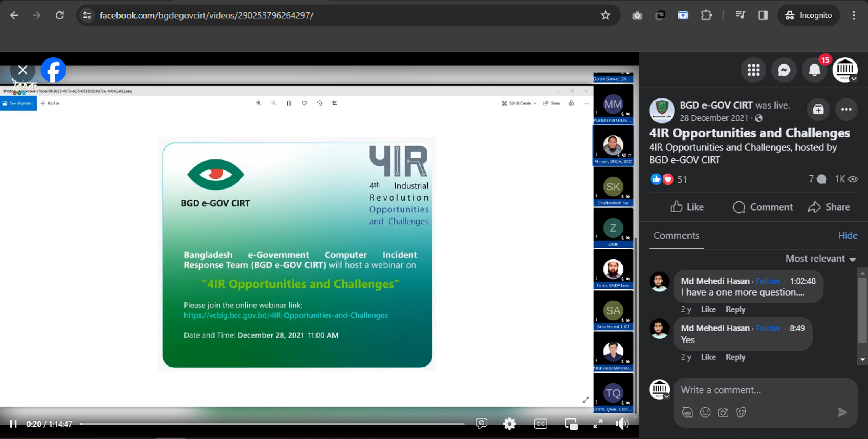Viewport: 868px width, 439px height.
Task: Open notifications bell with 15 badge
Action: [815, 70]
